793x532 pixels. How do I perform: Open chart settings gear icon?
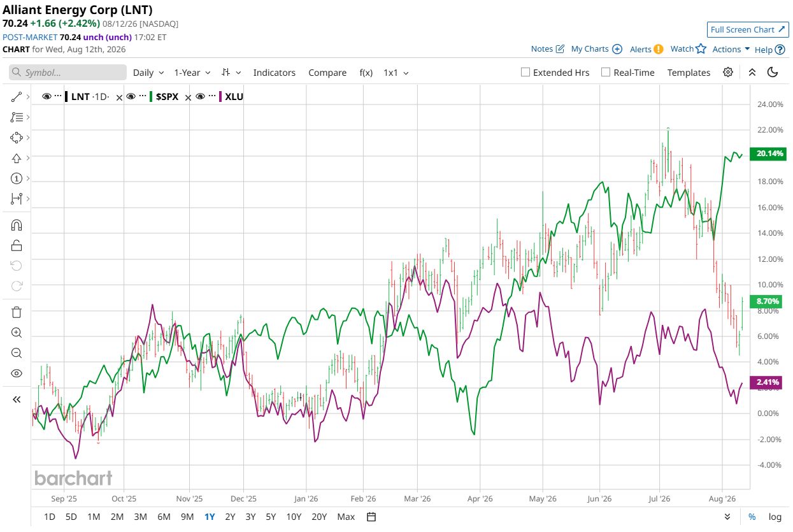tap(728, 72)
